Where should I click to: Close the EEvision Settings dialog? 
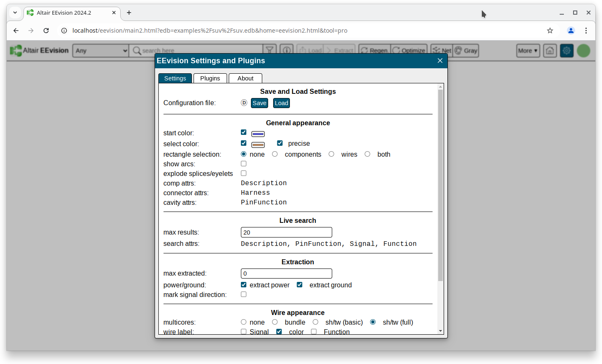440,61
